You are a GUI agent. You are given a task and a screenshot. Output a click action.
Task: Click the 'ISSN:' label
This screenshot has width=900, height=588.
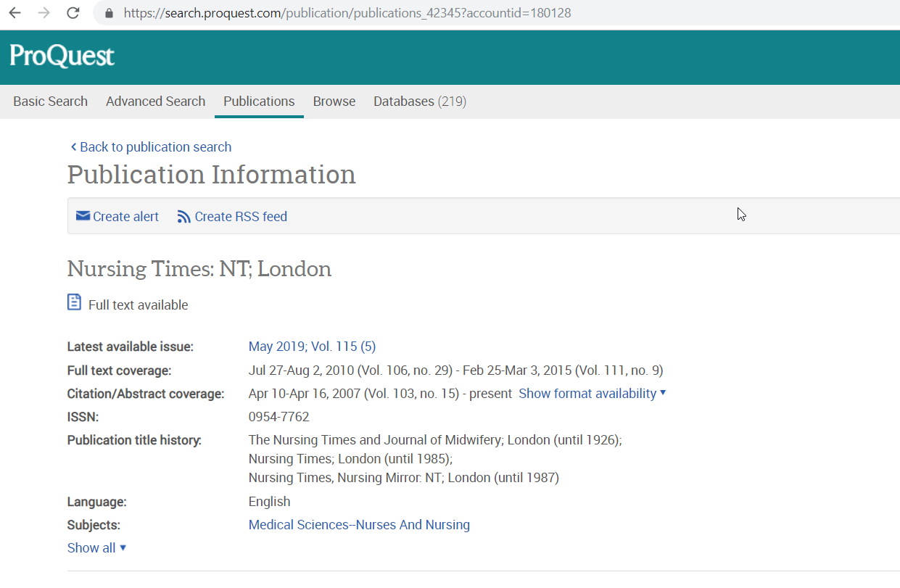point(83,417)
